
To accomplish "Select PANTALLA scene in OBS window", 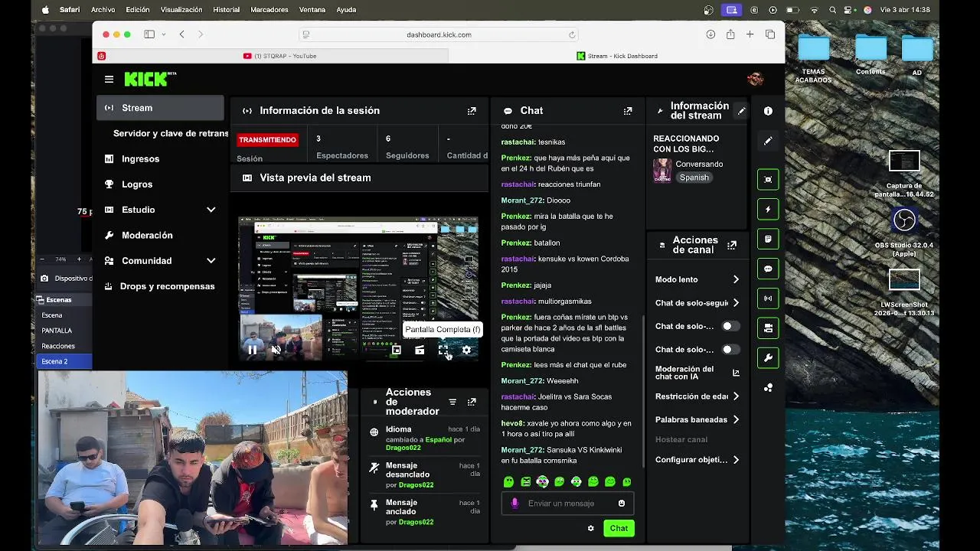I will (64, 331).
